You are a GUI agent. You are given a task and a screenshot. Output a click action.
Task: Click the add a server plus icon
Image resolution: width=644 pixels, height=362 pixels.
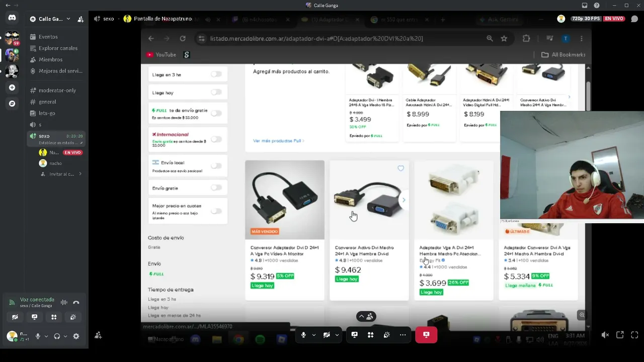tap(12, 87)
